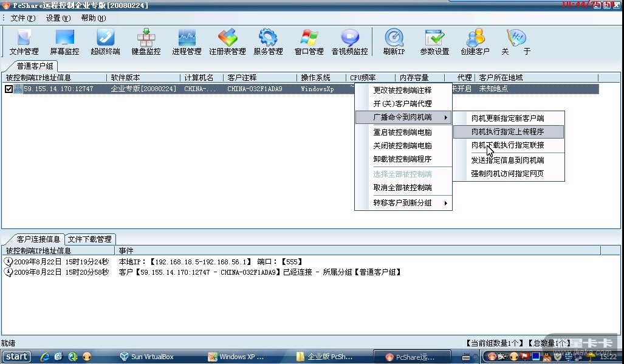This screenshot has height=364, width=624.
Task: Click 肉机下载执行指定联接 submenu item
Action: tap(509, 145)
